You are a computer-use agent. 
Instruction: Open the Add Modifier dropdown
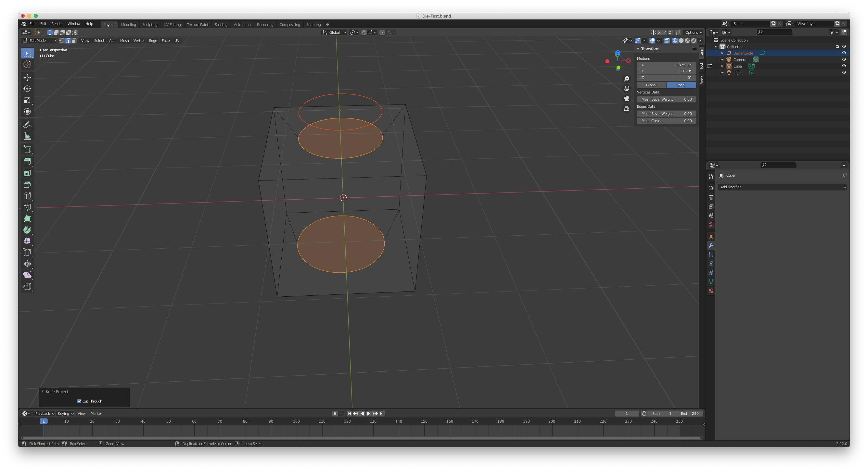point(783,187)
